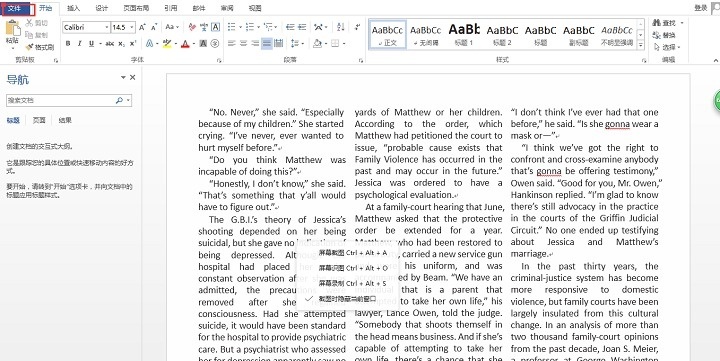Switch to the Design (设计) tab
Screen dimensions: 720x361
point(102,8)
